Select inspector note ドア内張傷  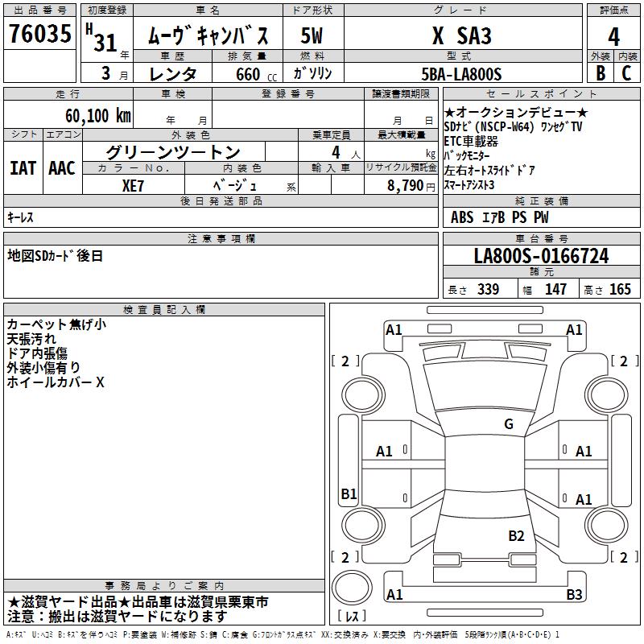click(x=37, y=353)
